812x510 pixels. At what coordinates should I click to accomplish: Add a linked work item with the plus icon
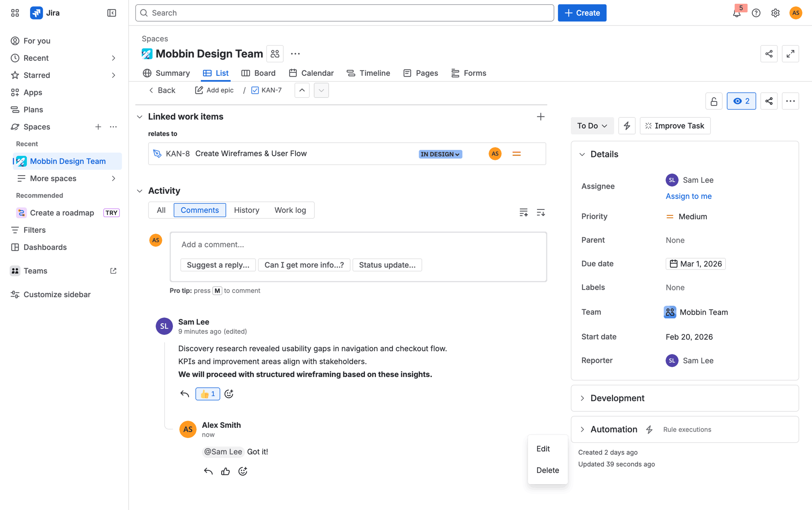point(540,117)
